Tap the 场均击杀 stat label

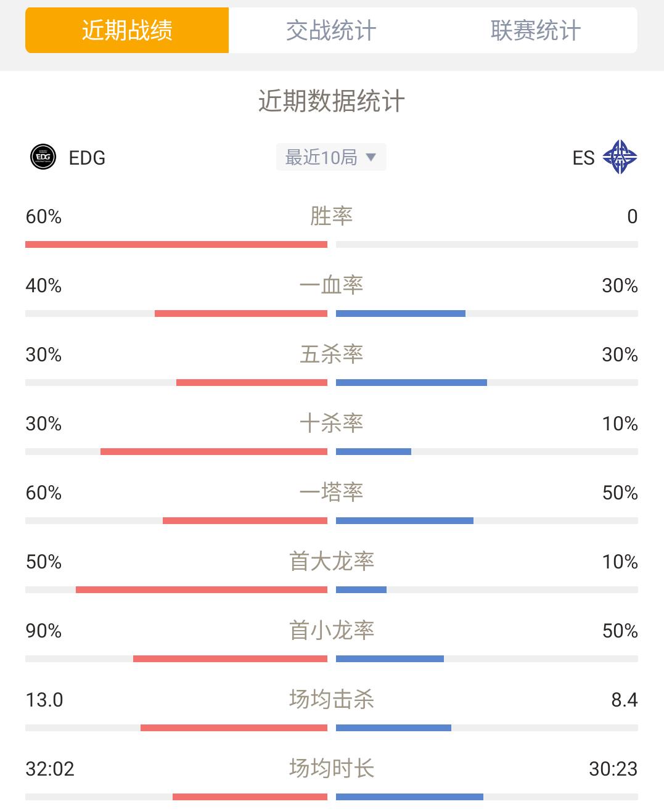pyautogui.click(x=331, y=700)
